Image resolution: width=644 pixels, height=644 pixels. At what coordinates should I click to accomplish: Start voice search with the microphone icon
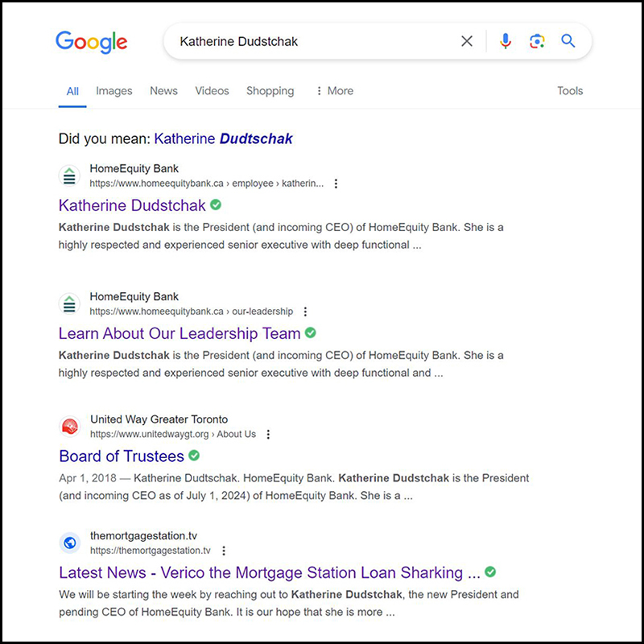tap(506, 41)
